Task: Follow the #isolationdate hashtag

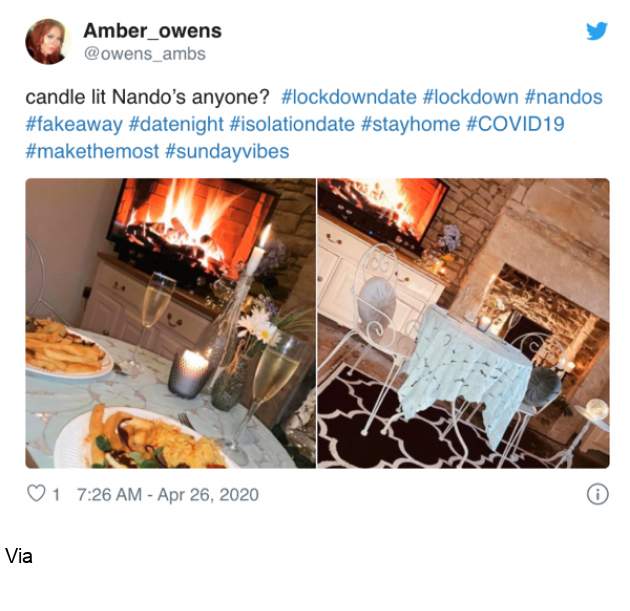Action: point(292,124)
